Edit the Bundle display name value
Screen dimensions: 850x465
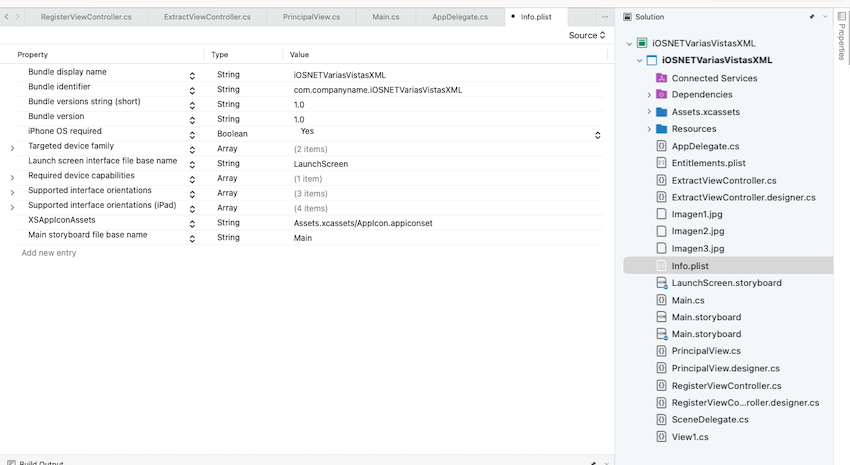[x=340, y=75]
